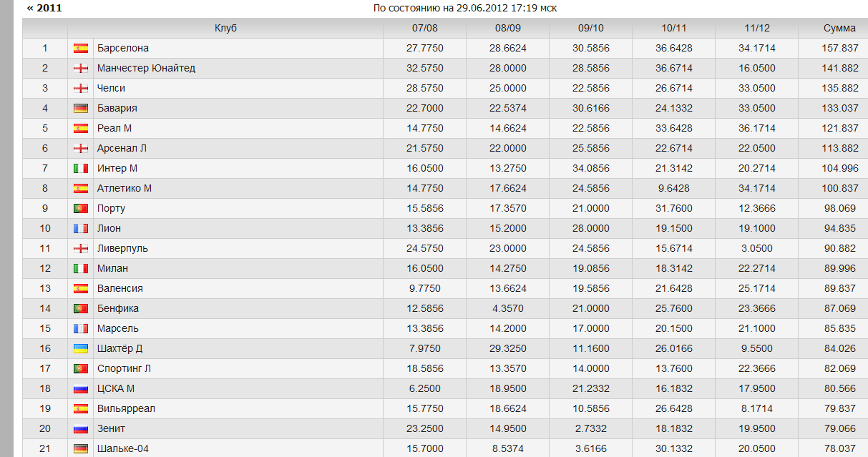The image size is (868, 457).
Task: Click the Клуб column header
Action: coord(225,28)
